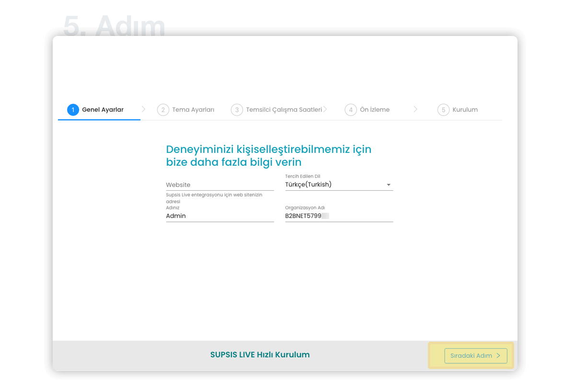The height and width of the screenshot is (392, 575).
Task: Select the Ön İzleme step tab
Action: pyautogui.click(x=368, y=110)
